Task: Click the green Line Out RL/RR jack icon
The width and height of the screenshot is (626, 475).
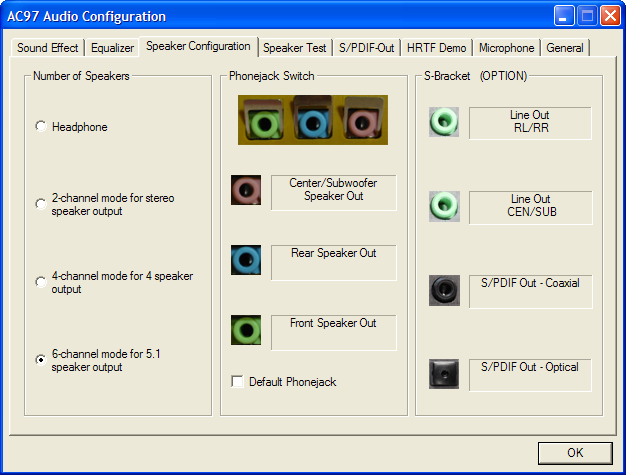Action: click(x=444, y=122)
